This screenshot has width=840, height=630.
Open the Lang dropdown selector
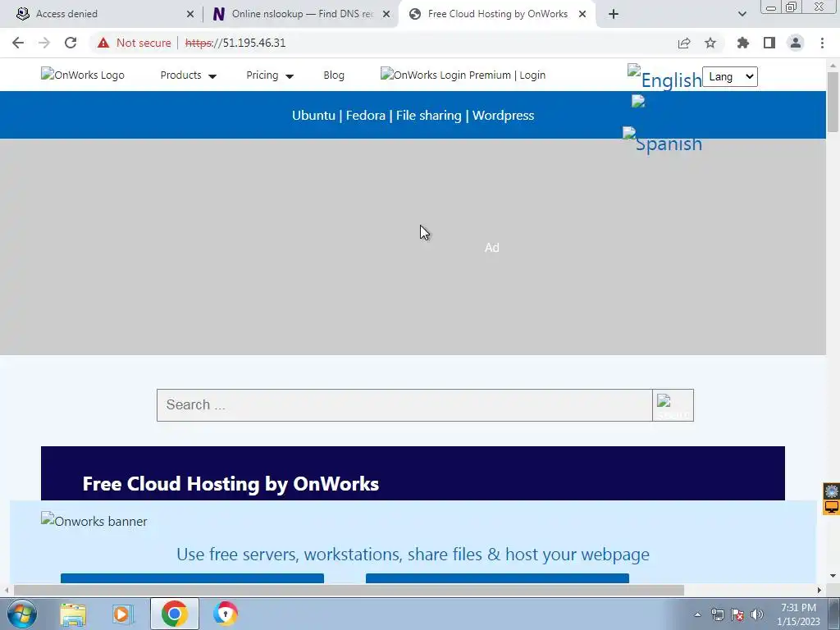pyautogui.click(x=729, y=76)
